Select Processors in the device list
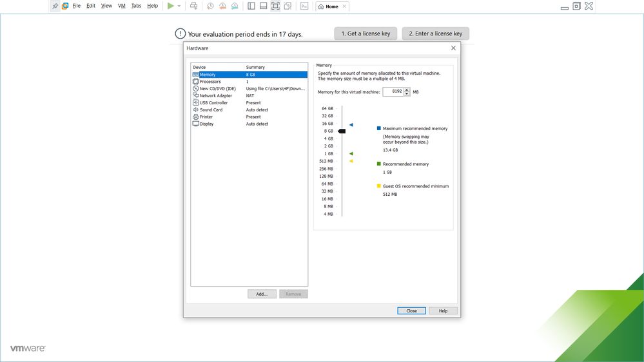 pyautogui.click(x=210, y=82)
